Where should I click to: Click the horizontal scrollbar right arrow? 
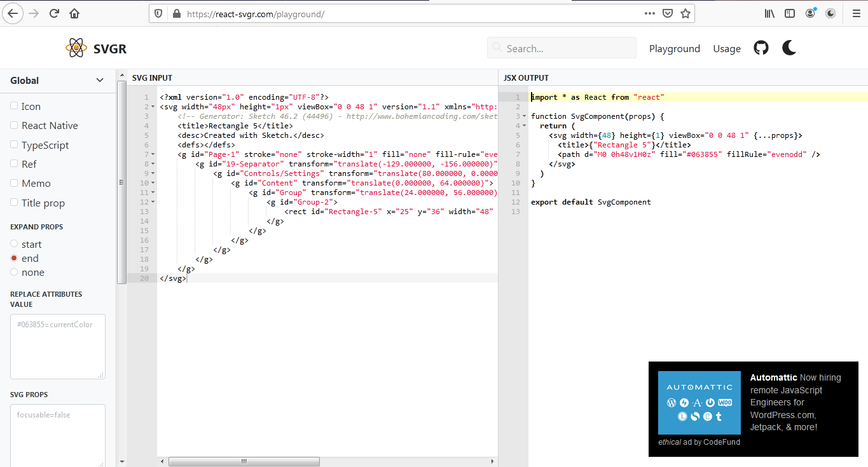pos(493,462)
